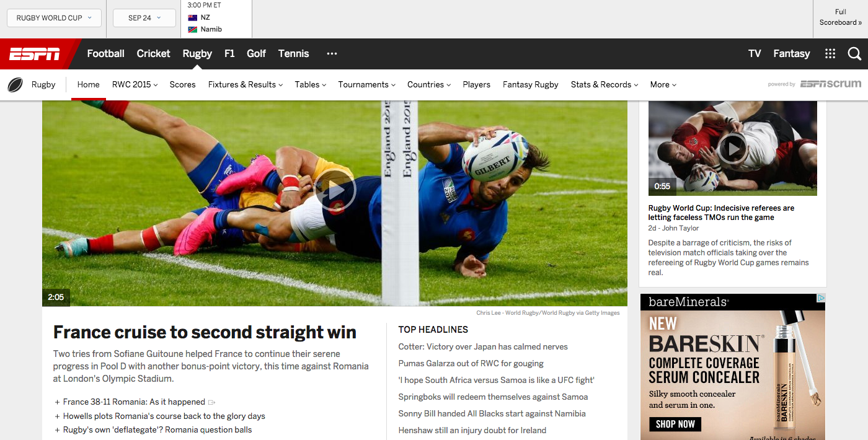Open the search magnifier icon

tap(854, 54)
